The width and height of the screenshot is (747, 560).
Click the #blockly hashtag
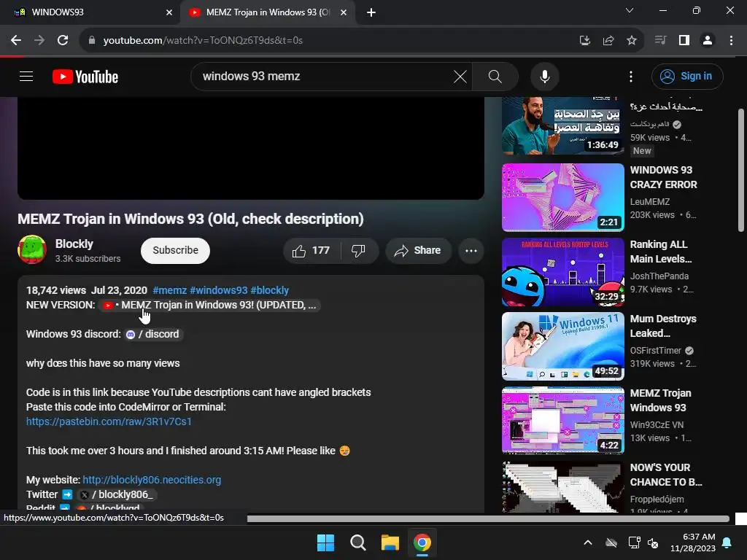[x=270, y=290]
